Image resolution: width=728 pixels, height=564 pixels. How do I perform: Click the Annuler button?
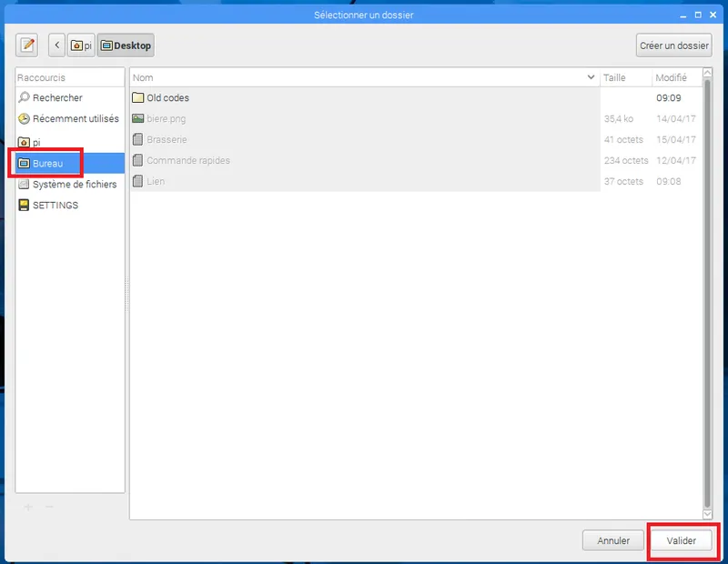(613, 540)
